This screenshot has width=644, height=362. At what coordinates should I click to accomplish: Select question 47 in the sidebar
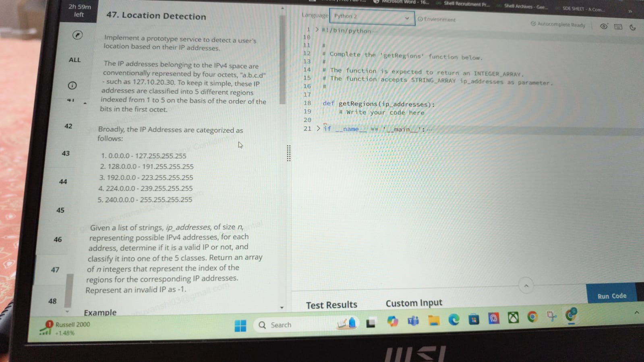[x=55, y=270]
